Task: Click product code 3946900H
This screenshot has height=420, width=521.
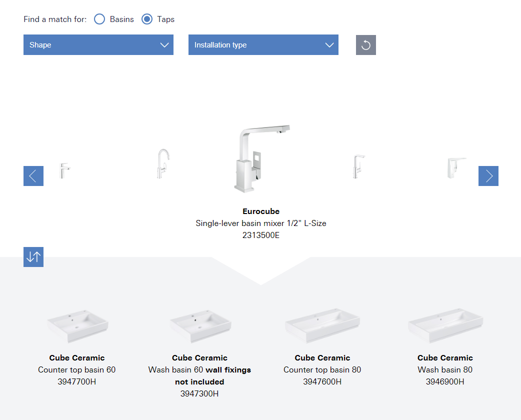Action: [x=445, y=382]
